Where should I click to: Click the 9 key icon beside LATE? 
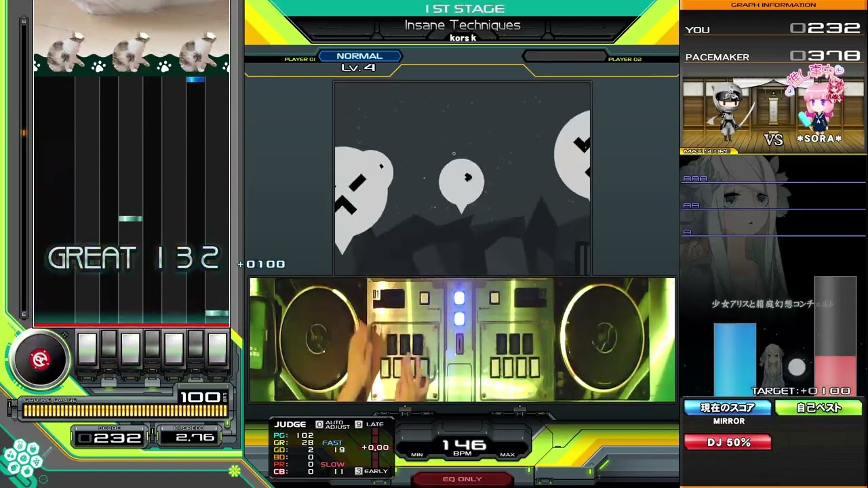(x=359, y=424)
